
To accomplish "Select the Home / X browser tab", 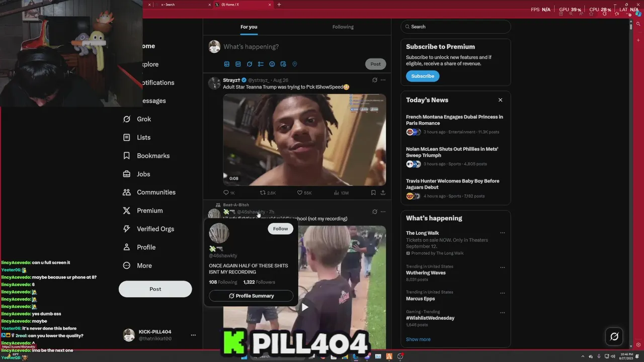I will pyautogui.click(x=242, y=5).
